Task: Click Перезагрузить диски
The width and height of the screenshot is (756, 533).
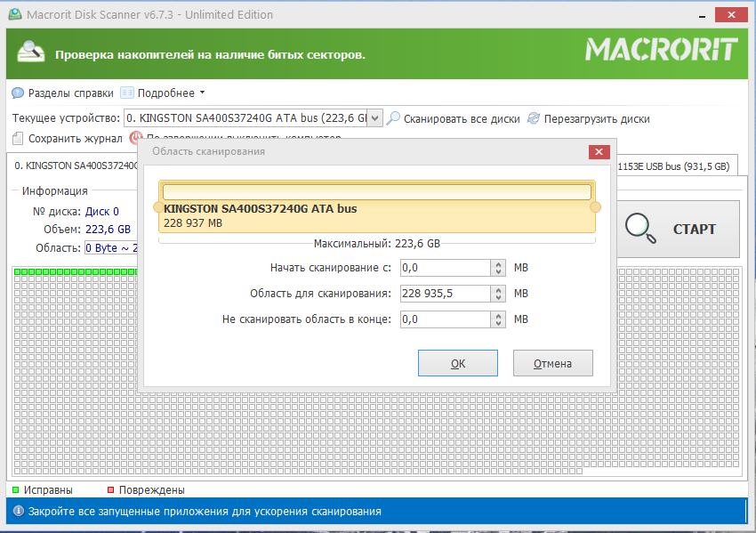Action: (x=597, y=118)
